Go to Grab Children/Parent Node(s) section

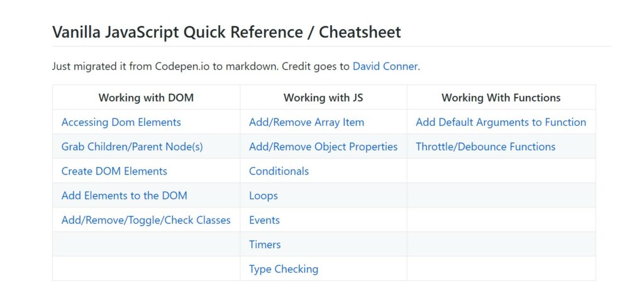[x=132, y=147]
